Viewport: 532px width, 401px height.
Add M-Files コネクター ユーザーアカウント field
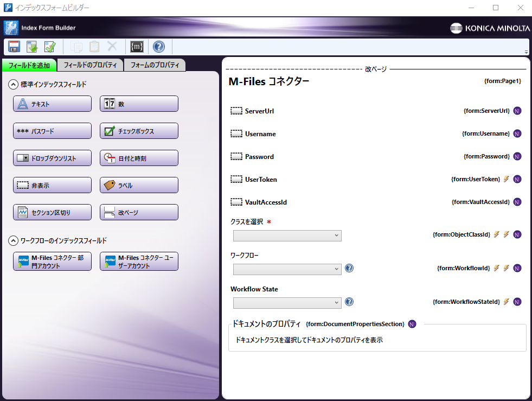point(139,262)
